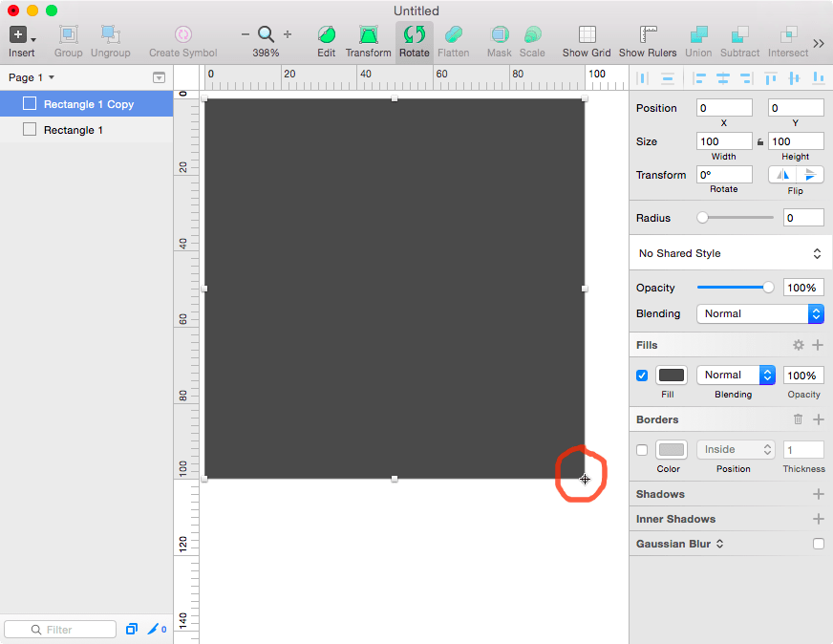The width and height of the screenshot is (833, 644).
Task: Click the fill color swatch
Action: pos(671,376)
